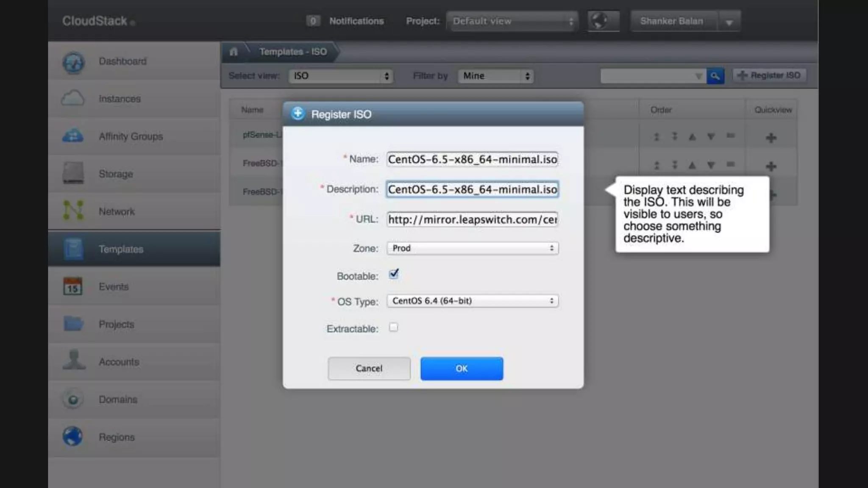Image resolution: width=868 pixels, height=488 pixels.
Task: Click into the URL input field
Action: tap(472, 219)
